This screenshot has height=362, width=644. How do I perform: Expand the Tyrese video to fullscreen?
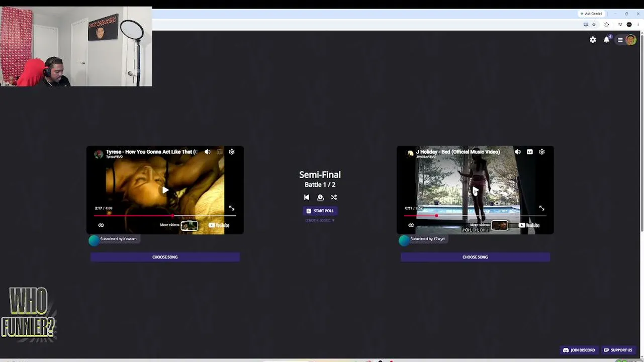click(x=232, y=208)
